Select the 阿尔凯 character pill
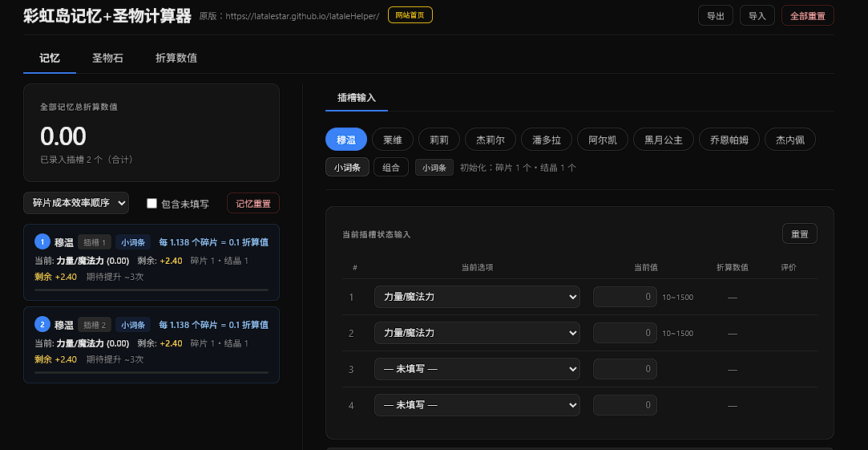 (602, 140)
